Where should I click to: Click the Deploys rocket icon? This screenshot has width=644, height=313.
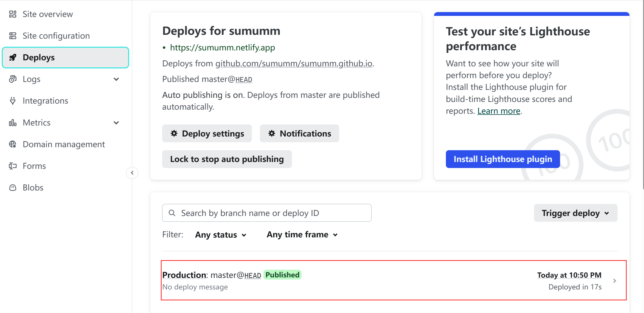(x=13, y=57)
